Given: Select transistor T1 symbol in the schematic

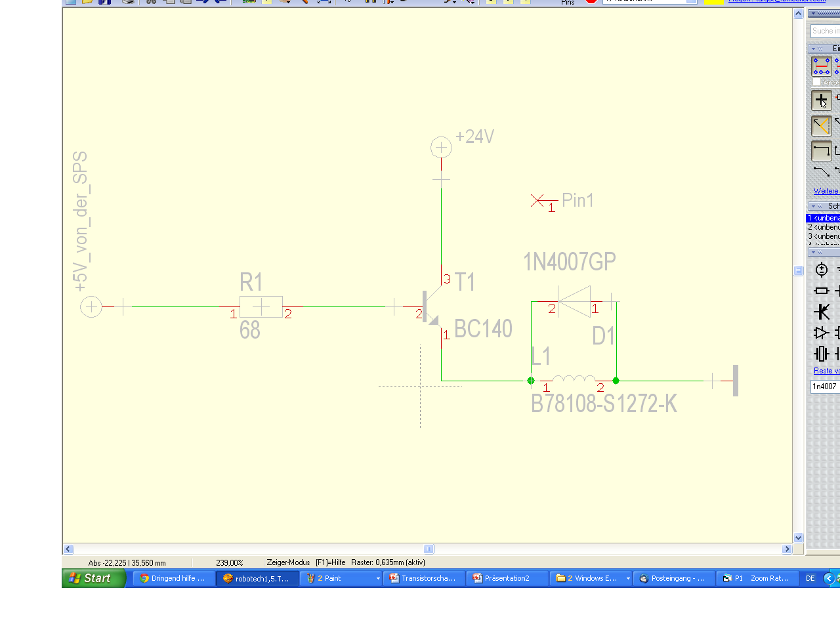Looking at the screenshot, I should (x=432, y=306).
